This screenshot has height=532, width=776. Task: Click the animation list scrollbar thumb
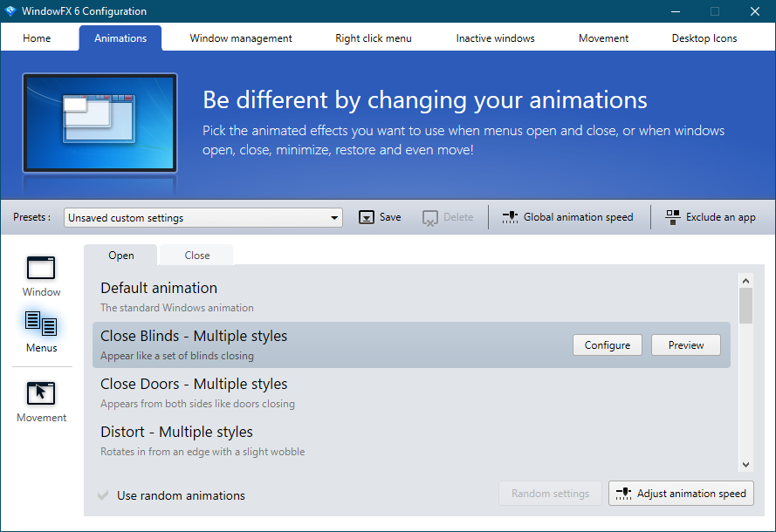(745, 305)
